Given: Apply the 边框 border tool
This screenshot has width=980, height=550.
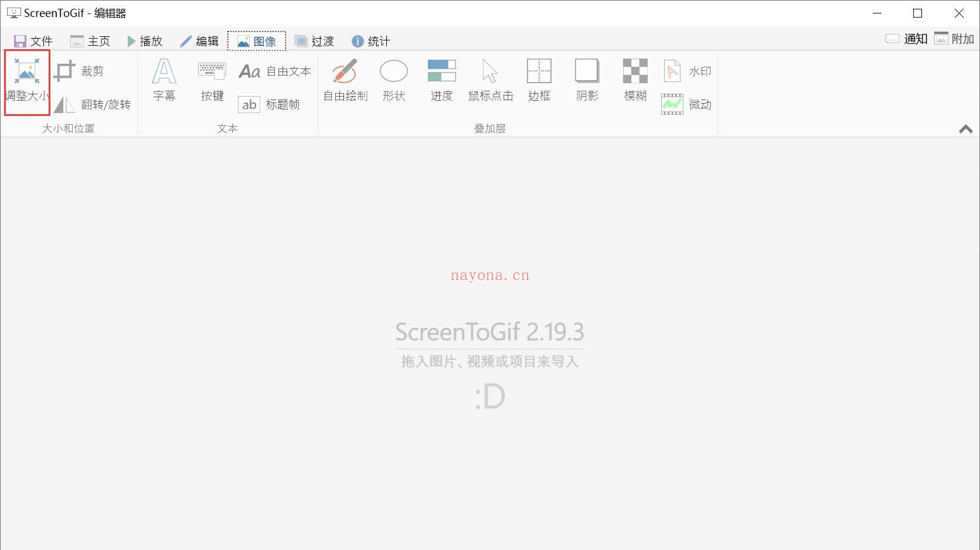Looking at the screenshot, I should [539, 80].
